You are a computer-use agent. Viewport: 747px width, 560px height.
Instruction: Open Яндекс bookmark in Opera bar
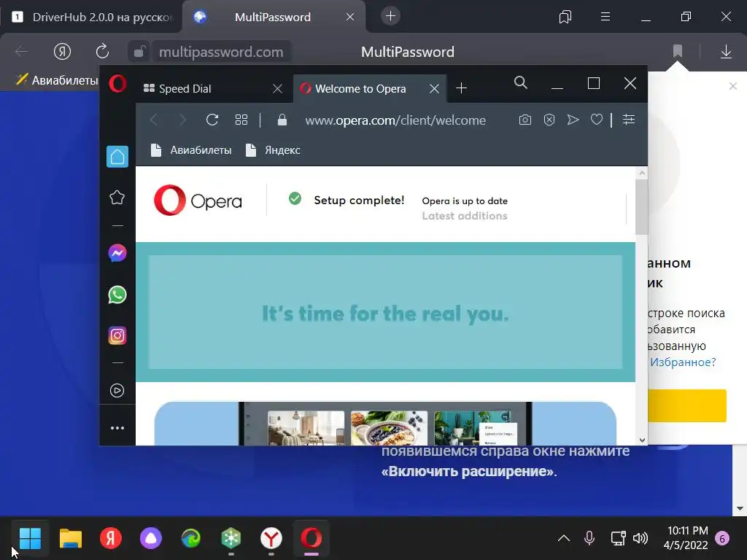tap(273, 150)
